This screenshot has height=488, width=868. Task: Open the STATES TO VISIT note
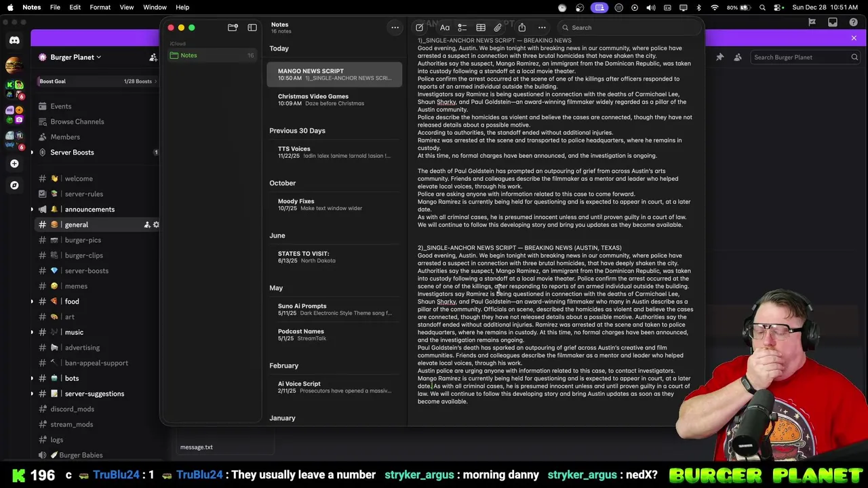(x=334, y=257)
